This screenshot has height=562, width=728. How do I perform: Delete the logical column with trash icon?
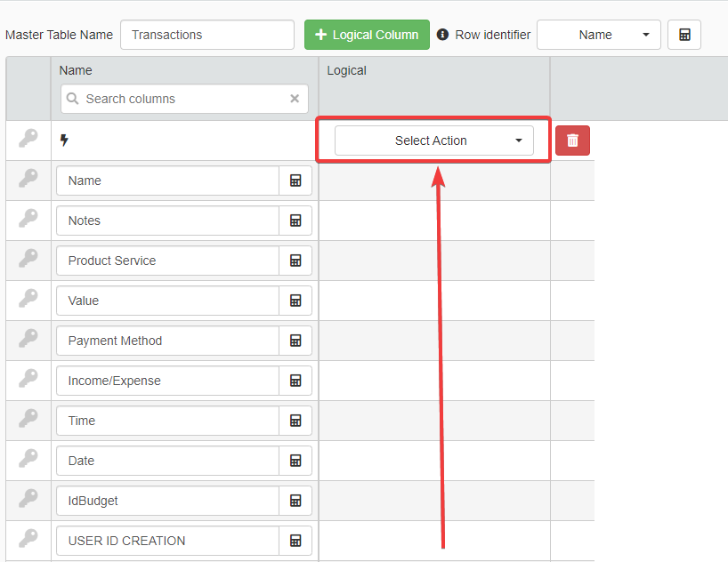pyautogui.click(x=572, y=140)
